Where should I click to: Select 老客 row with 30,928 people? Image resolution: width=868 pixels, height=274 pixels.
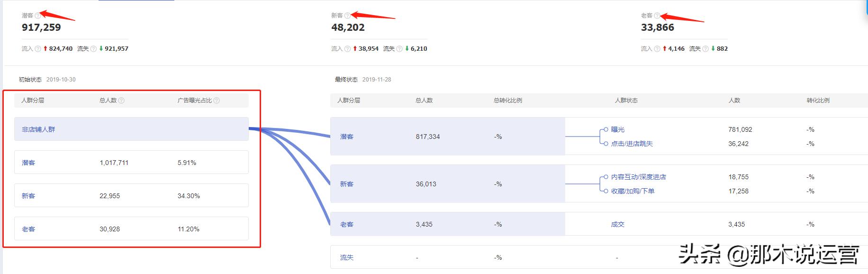point(131,228)
